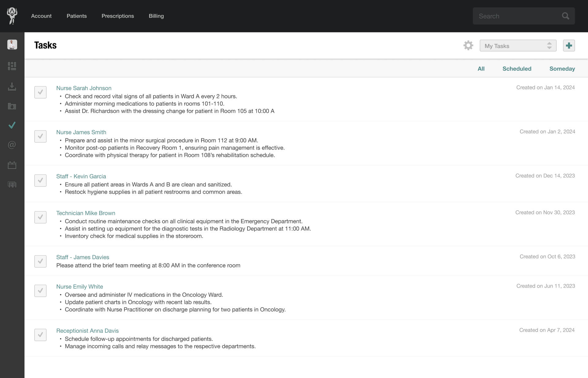Open the dashboard grid icon in sidebar

click(x=12, y=66)
